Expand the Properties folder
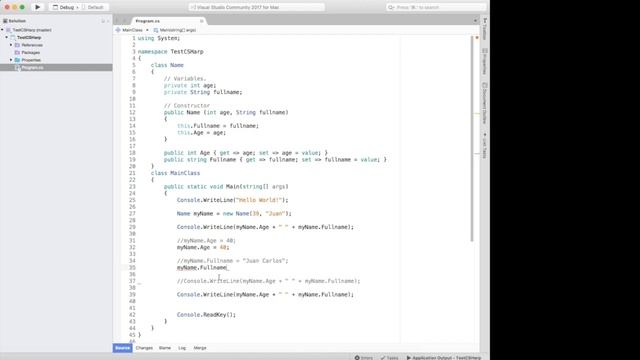Image resolution: width=640 pixels, height=360 pixels. click(x=11, y=60)
